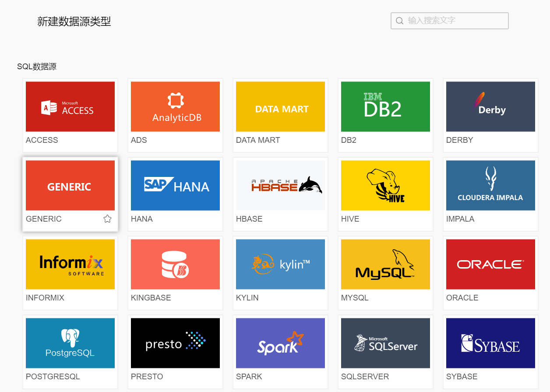Image resolution: width=550 pixels, height=392 pixels.
Task: Select the SAP HANA logo image
Action: [x=175, y=185]
